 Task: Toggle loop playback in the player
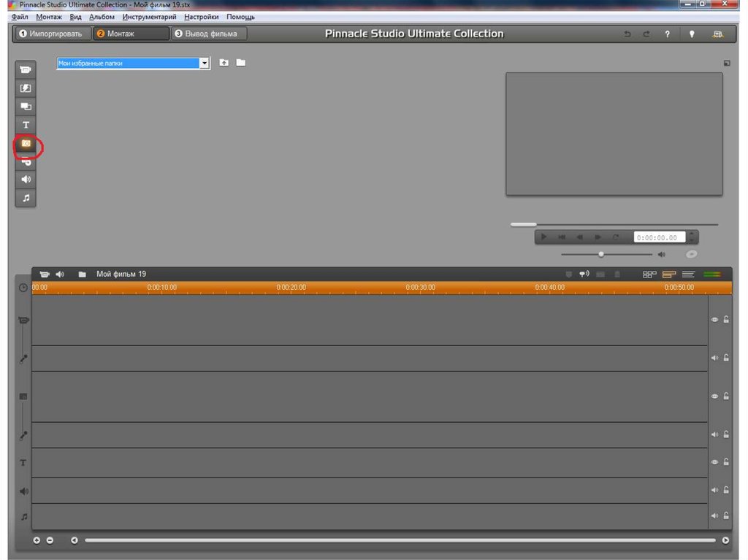tap(616, 237)
